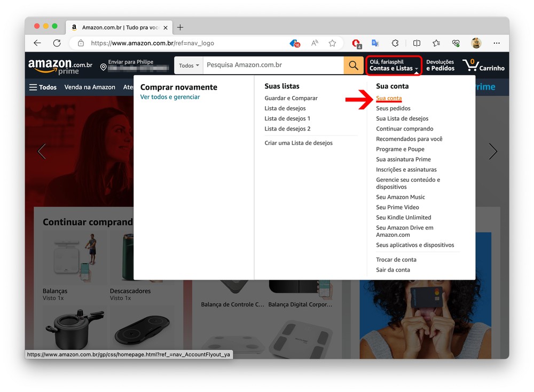Reload the page with refresh icon
534x392 pixels.
57,43
